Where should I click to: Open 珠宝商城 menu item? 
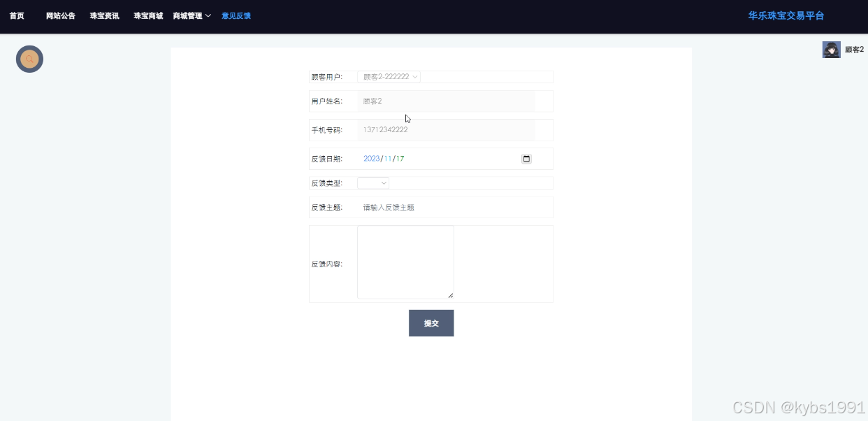[x=148, y=16]
